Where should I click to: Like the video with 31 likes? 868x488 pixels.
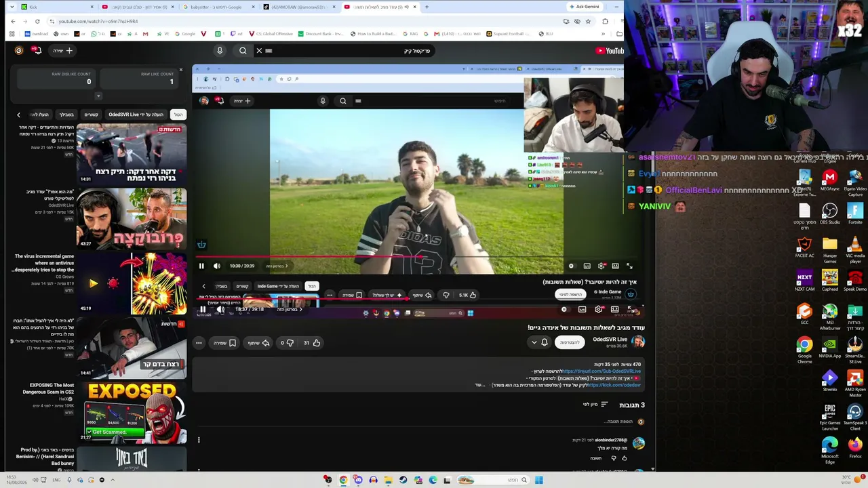coord(311,343)
